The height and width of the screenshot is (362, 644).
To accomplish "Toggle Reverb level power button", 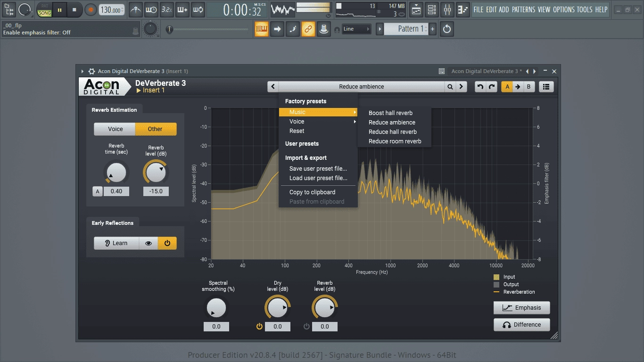I will point(306,326).
